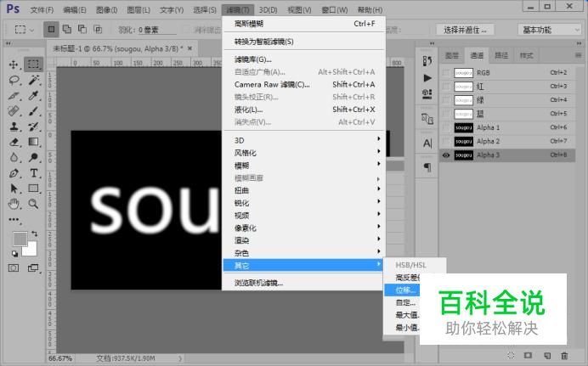
Task: Expand the 3D filter submenu
Action: point(303,140)
